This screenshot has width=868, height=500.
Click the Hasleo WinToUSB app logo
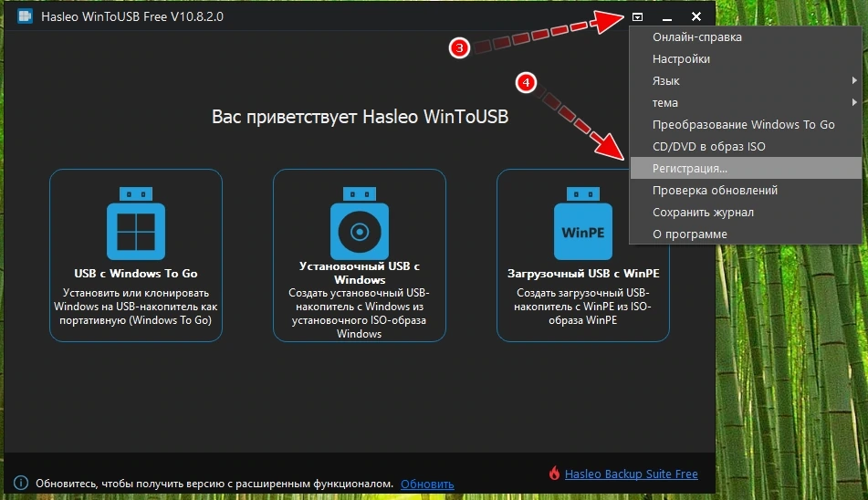pos(25,16)
